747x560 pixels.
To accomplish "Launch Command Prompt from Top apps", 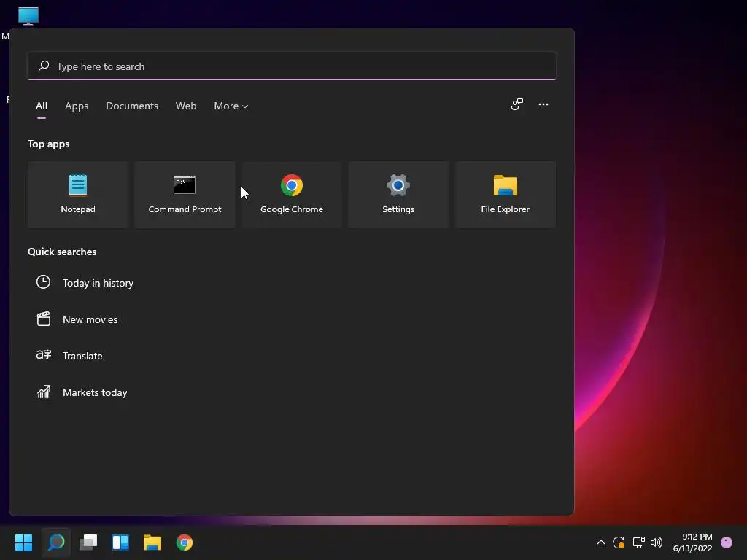I will coord(185,194).
